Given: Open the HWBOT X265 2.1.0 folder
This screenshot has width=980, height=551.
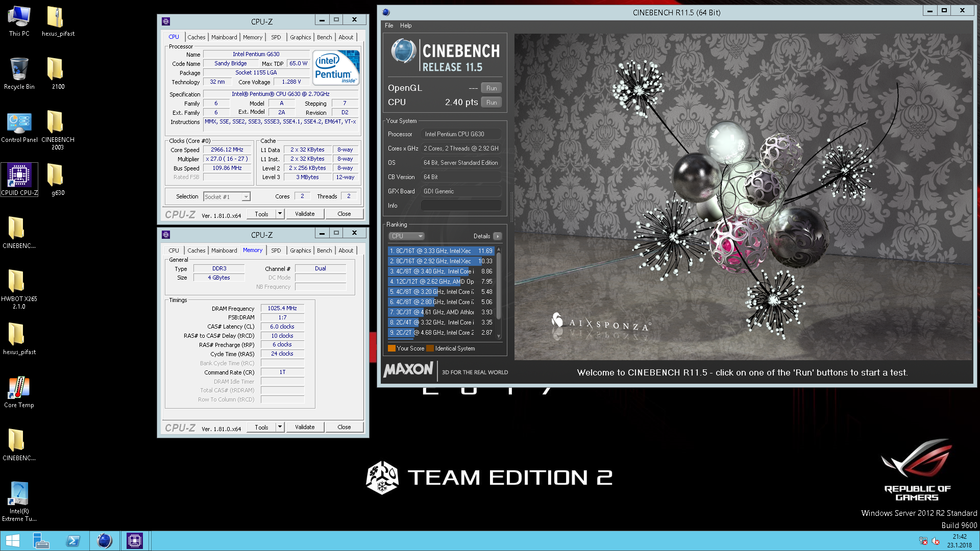Looking at the screenshot, I should pyautogui.click(x=19, y=289).
